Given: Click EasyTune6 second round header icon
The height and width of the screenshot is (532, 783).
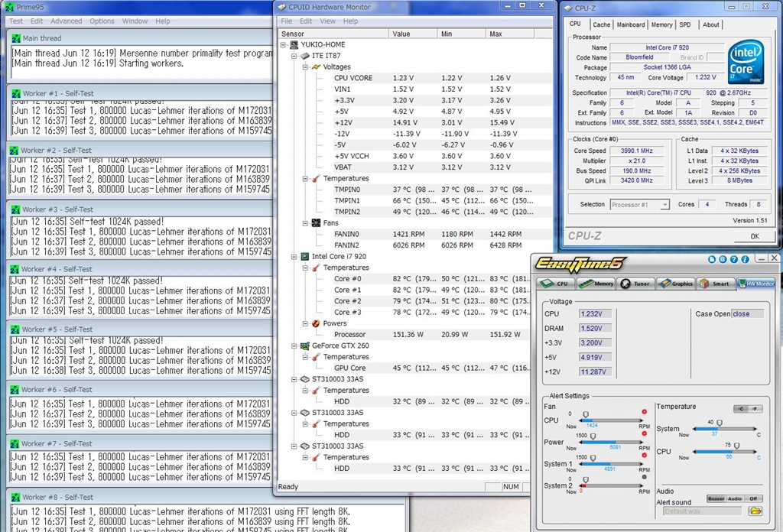Looking at the screenshot, I should click(x=723, y=259).
